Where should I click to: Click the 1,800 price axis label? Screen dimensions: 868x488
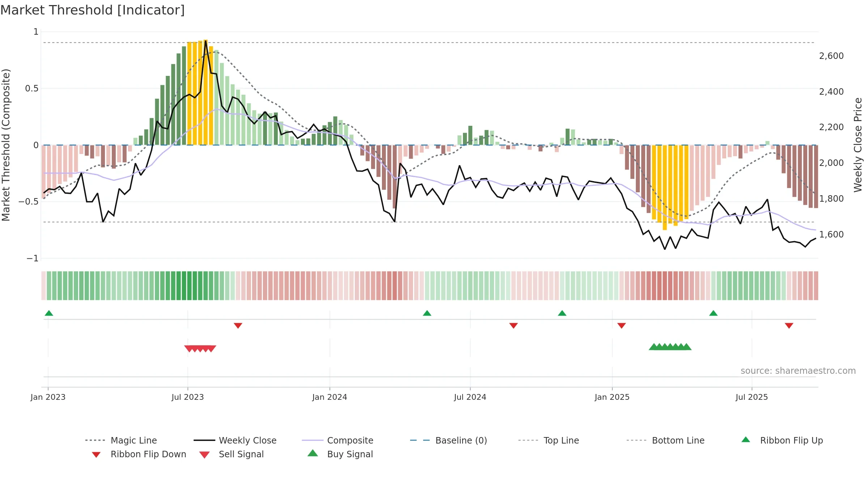pos(831,199)
